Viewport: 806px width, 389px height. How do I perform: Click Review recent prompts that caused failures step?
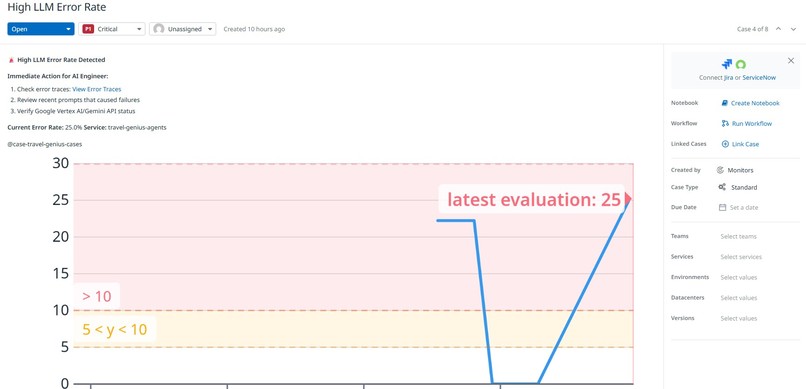point(78,100)
